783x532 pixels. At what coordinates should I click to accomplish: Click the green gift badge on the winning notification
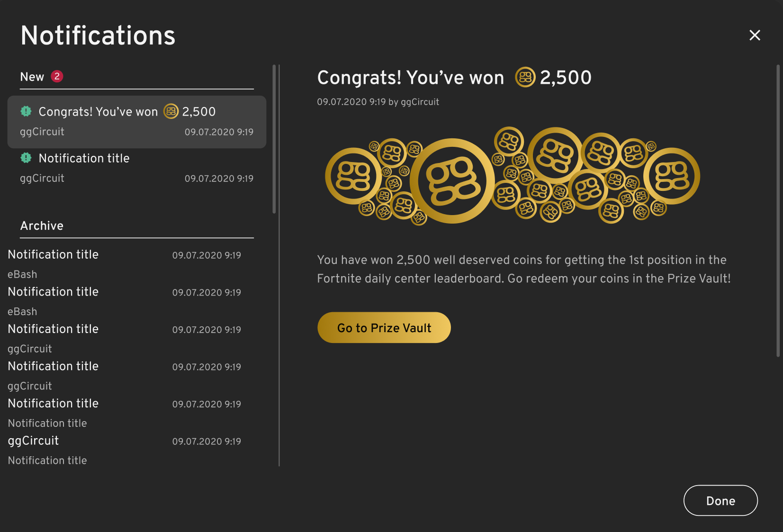pos(26,112)
